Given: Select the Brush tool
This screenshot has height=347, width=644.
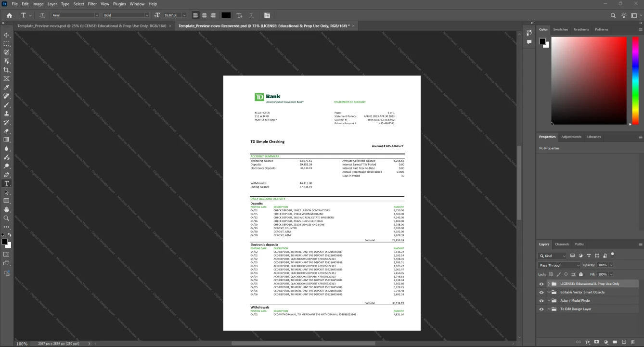Looking at the screenshot, I should pyautogui.click(x=6, y=105).
